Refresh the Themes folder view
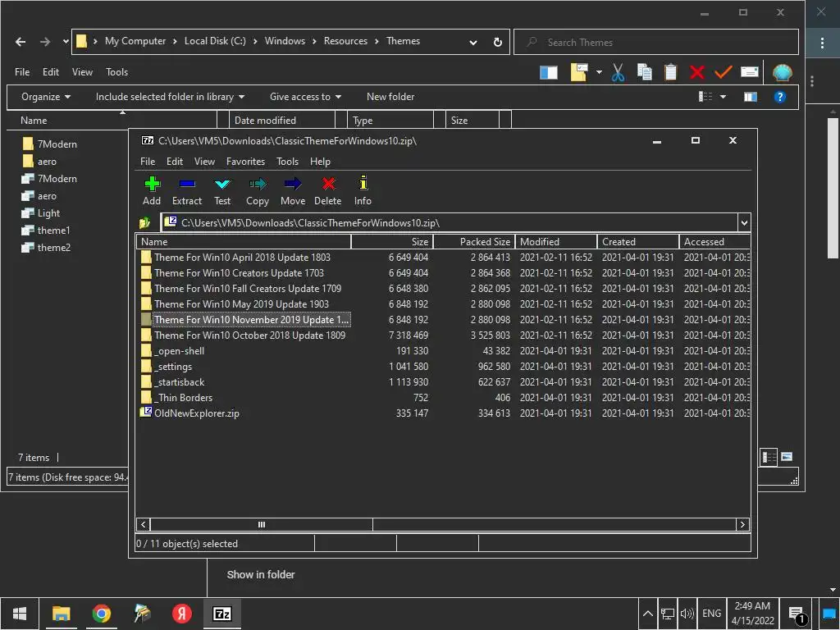The image size is (840, 630). 498,42
